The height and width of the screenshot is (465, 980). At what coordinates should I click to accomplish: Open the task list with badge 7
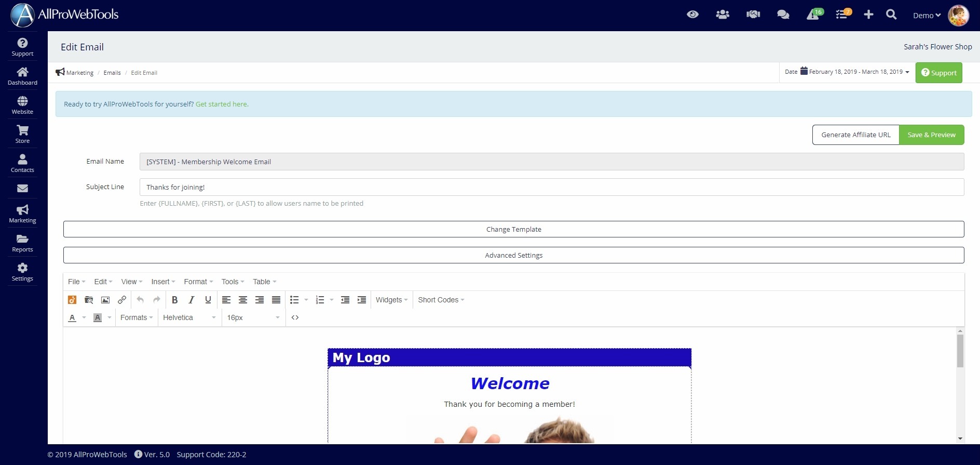point(843,14)
